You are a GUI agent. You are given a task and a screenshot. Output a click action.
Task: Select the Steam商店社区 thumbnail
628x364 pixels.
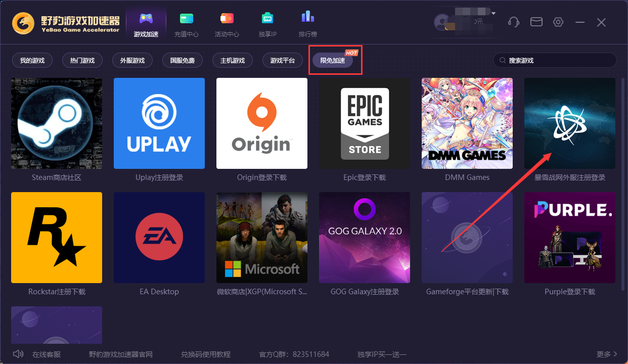tap(57, 123)
